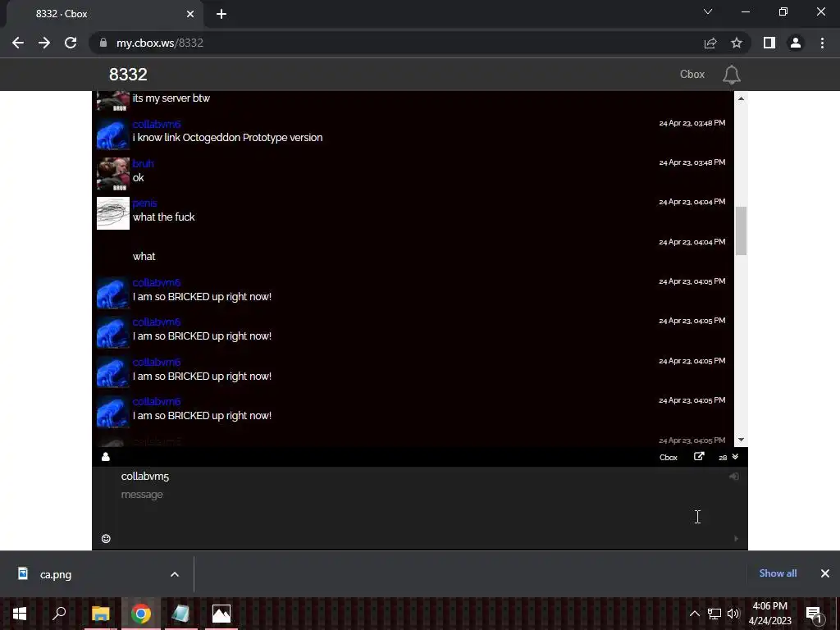
Task: Click chat scrollbar up arrow
Action: pyautogui.click(x=741, y=98)
